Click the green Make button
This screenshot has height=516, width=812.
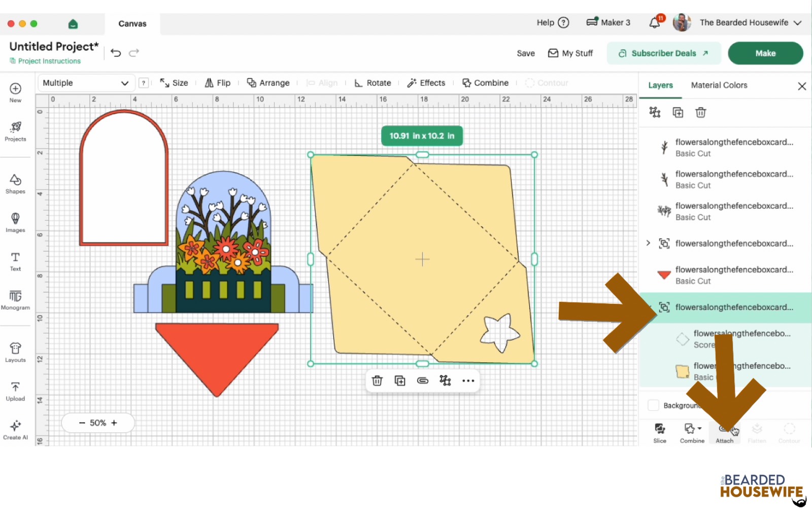pyautogui.click(x=765, y=53)
